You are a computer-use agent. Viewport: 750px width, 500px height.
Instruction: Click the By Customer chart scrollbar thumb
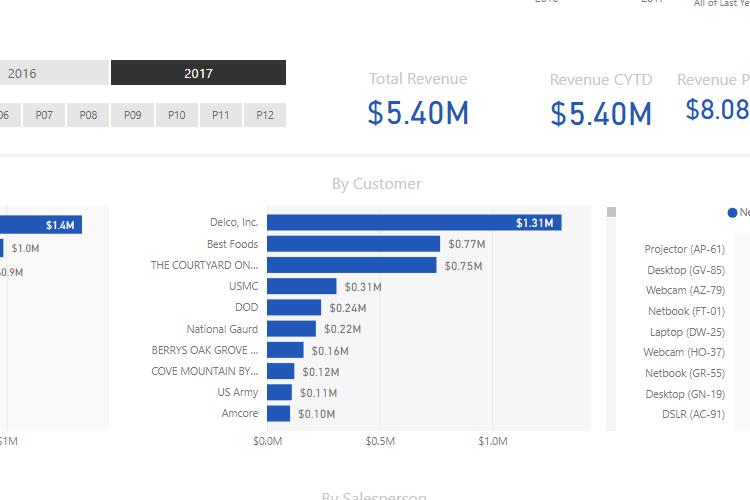pyautogui.click(x=611, y=212)
